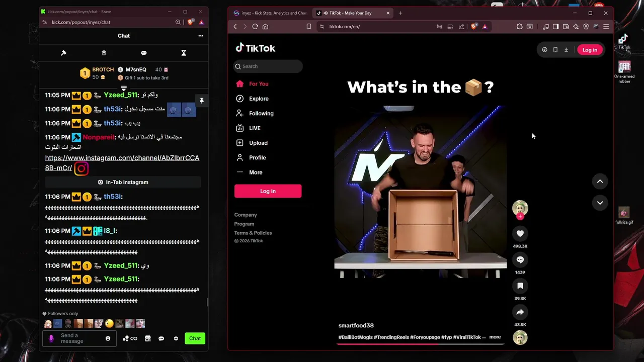644x362 pixels.
Task: Expand the Company footer section
Action: point(246,215)
